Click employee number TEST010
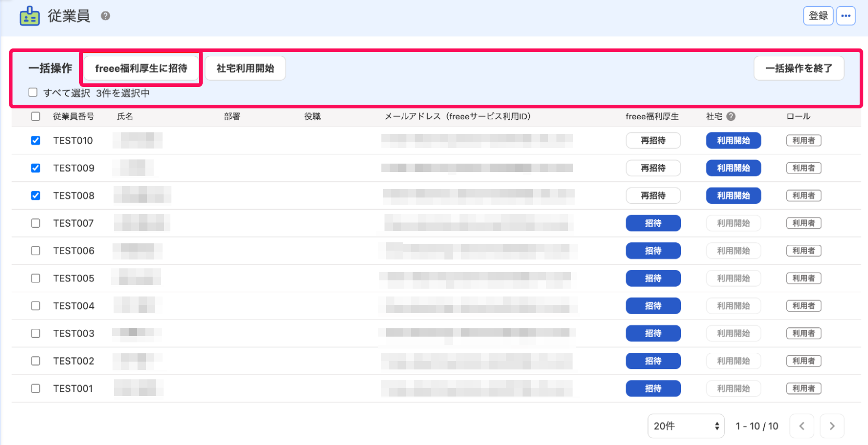This screenshot has width=868, height=445. (x=73, y=140)
